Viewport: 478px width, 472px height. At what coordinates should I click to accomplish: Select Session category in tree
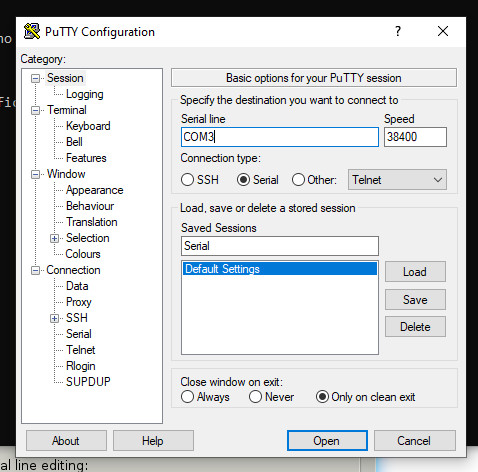[x=65, y=78]
